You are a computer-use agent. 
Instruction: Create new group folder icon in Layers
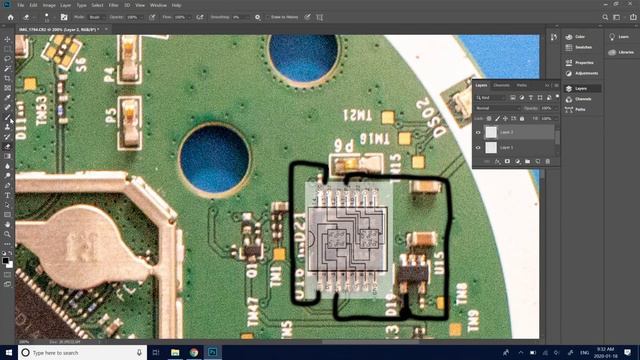[x=527, y=162]
